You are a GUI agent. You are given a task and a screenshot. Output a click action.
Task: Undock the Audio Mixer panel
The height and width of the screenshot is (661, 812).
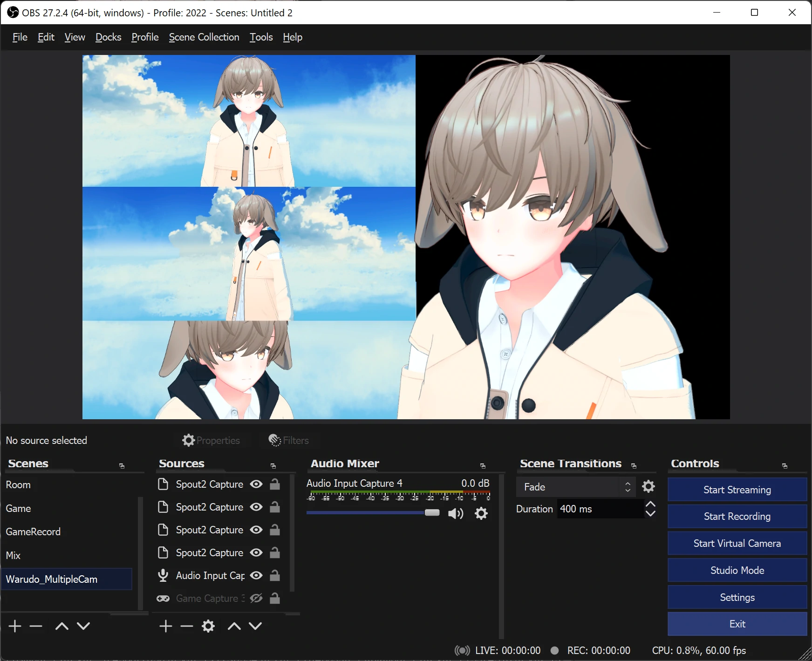tap(483, 466)
